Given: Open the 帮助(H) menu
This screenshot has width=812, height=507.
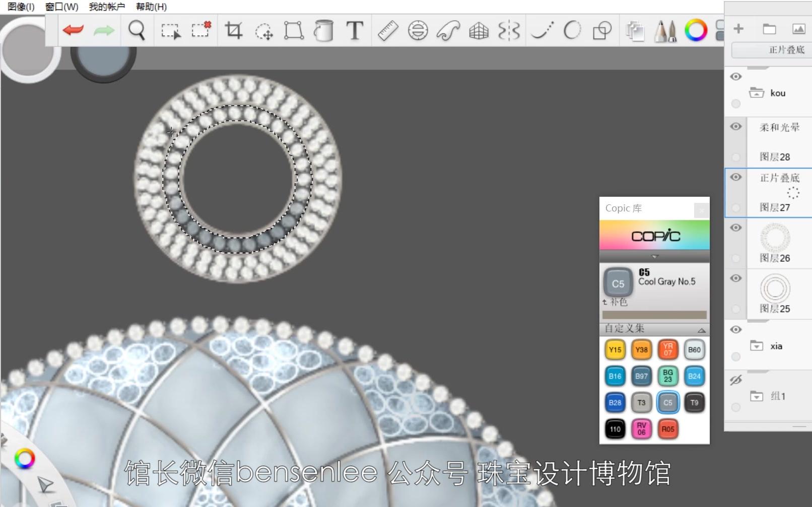Looking at the screenshot, I should coord(151,7).
